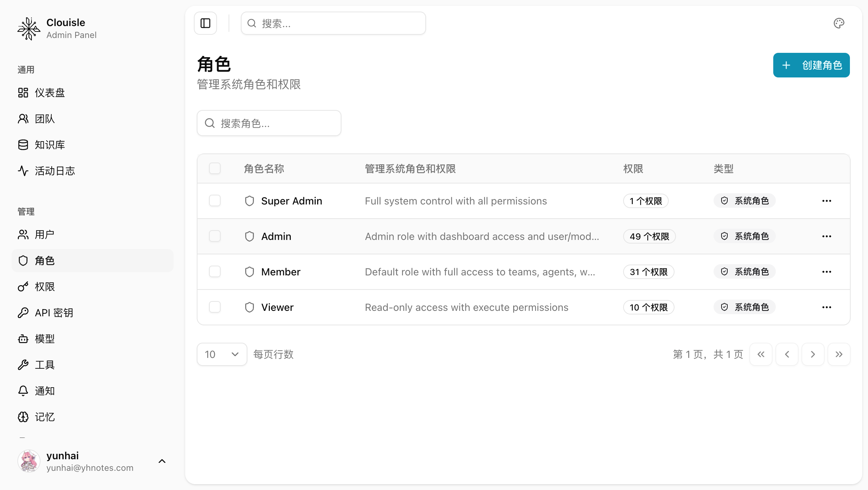View the 活动日志 (Activity Log)

[54, 171]
